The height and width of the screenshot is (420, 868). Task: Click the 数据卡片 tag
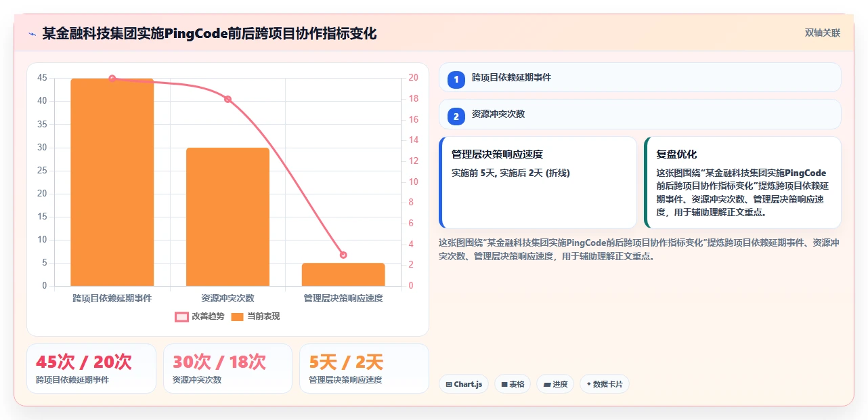click(605, 384)
